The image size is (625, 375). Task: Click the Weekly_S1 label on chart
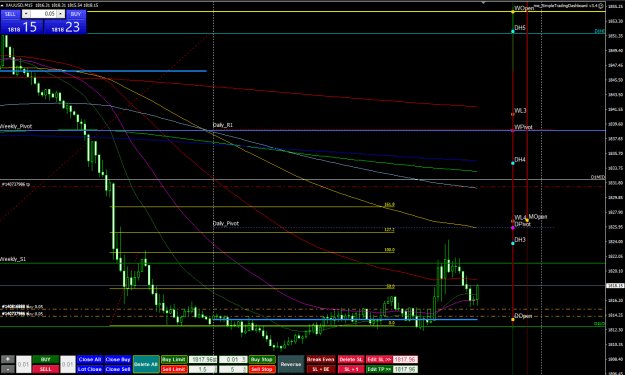coord(13,259)
